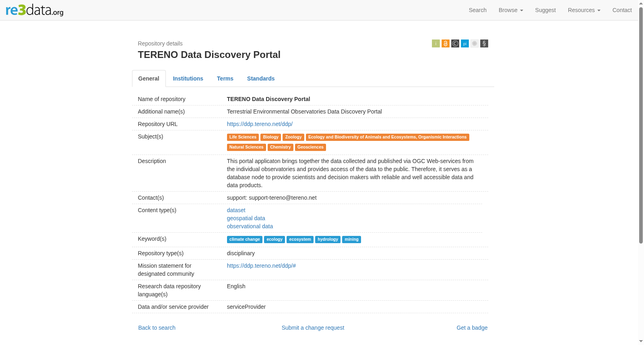This screenshot has width=644, height=345.
Task: Click the Get a badge link
Action: click(x=472, y=328)
